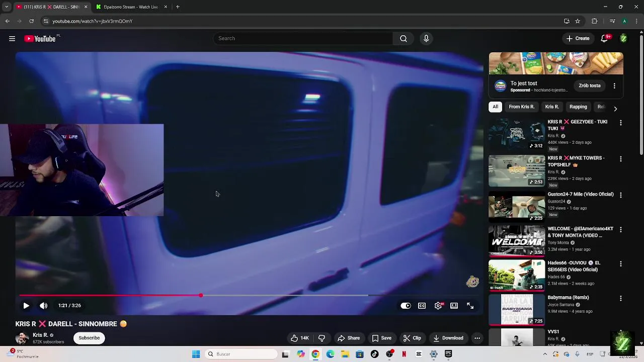Open Kris R. channel avatar below video

22,338
